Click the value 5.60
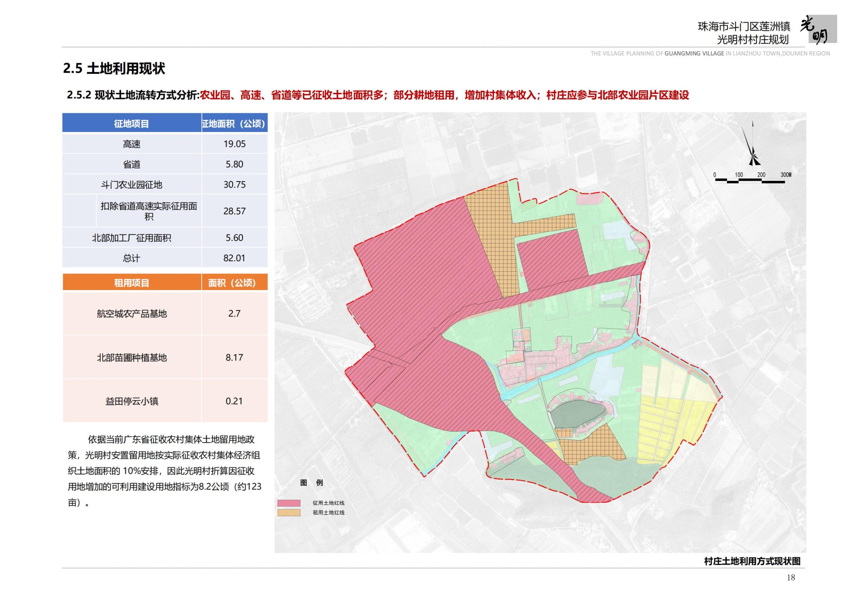868x614 pixels. point(234,237)
